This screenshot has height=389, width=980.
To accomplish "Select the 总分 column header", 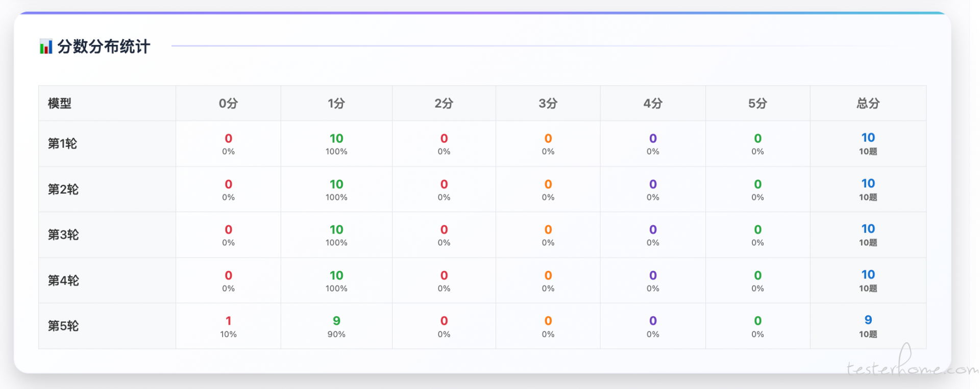I will pos(868,103).
